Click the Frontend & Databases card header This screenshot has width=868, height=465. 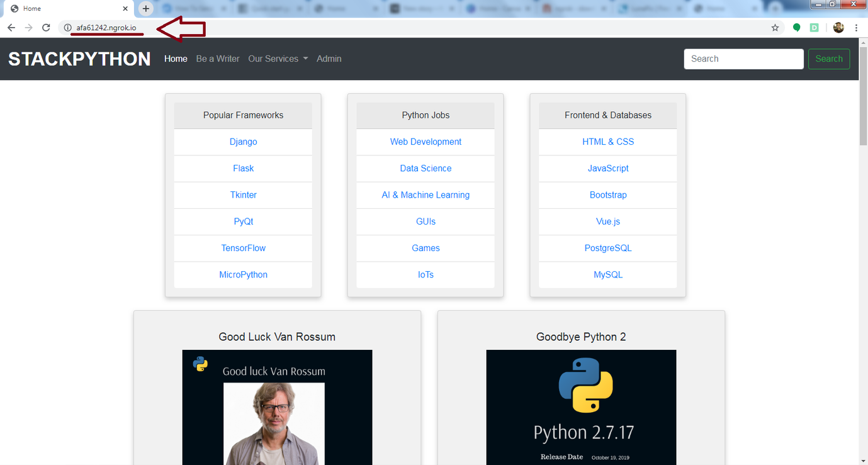[608, 115]
